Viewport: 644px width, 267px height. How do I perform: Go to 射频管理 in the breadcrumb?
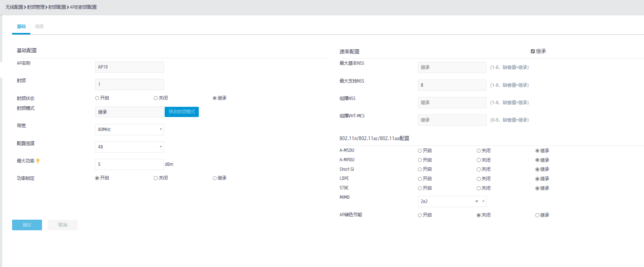click(x=36, y=7)
